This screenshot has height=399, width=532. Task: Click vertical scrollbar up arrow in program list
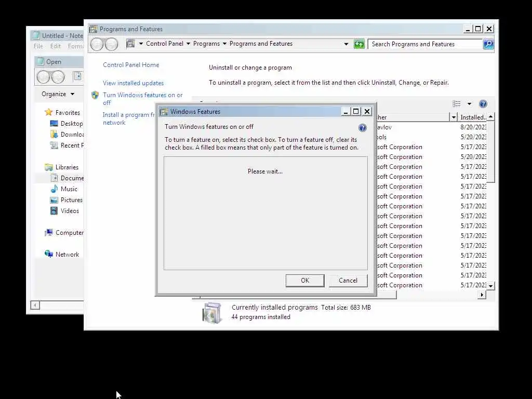[x=490, y=117]
